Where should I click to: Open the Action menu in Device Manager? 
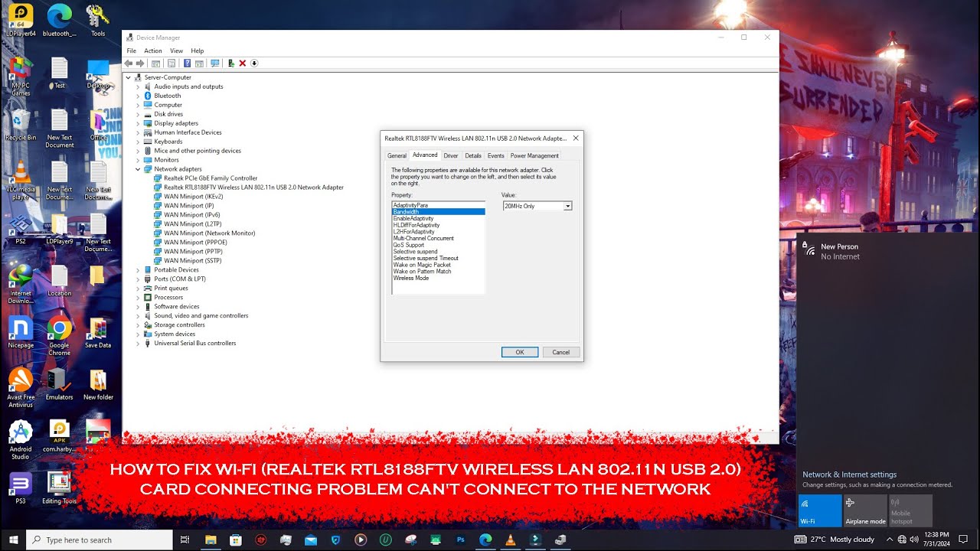153,51
